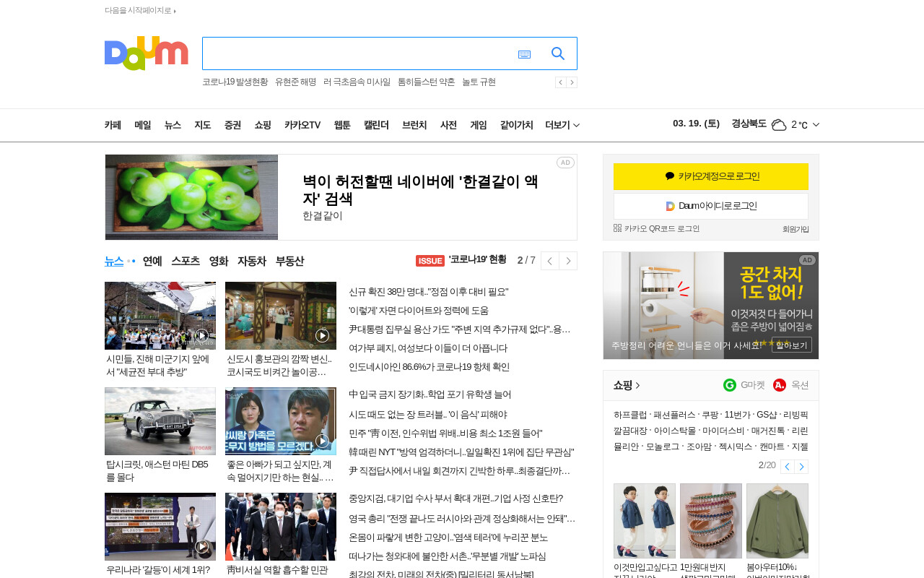Log in with Daum ID button
The width and height of the screenshot is (924, 578).
point(711,206)
